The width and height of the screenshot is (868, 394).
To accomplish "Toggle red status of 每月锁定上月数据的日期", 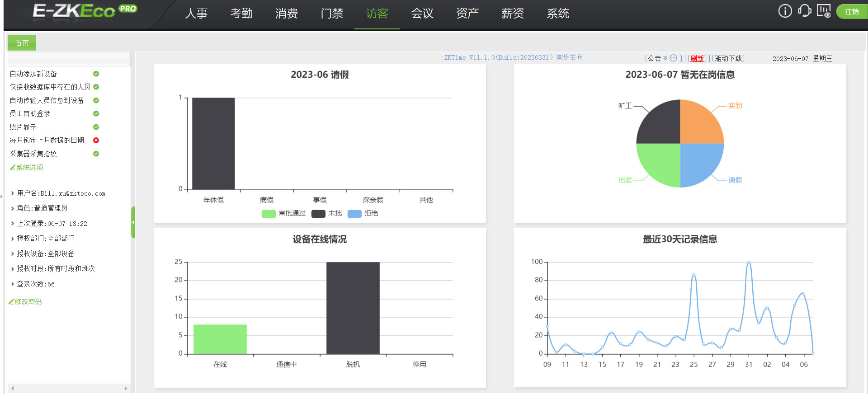I will (96, 140).
